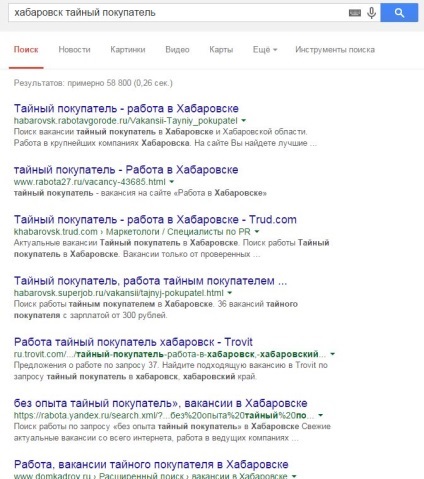Viewport: 424px width, 479px height.
Task: Go to the Карты tab
Action: [x=221, y=50]
